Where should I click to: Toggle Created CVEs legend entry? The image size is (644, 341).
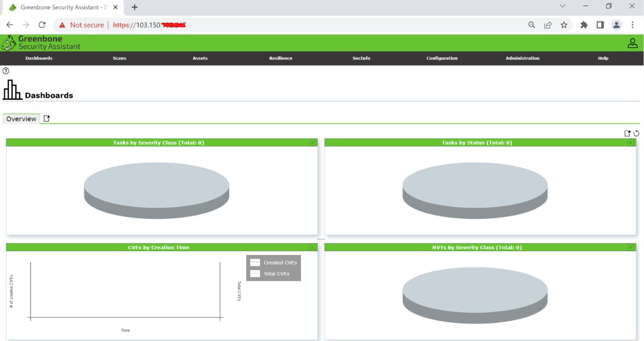coord(274,263)
